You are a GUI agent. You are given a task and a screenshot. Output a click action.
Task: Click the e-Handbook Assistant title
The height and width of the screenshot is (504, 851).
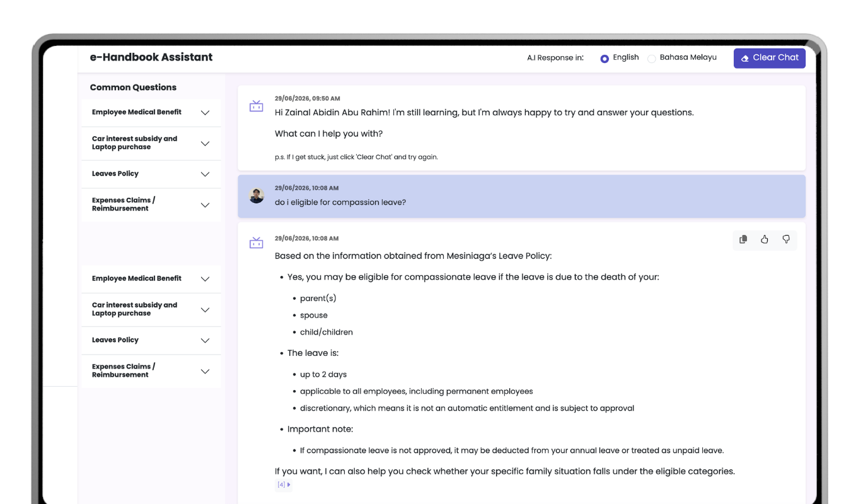[151, 57]
